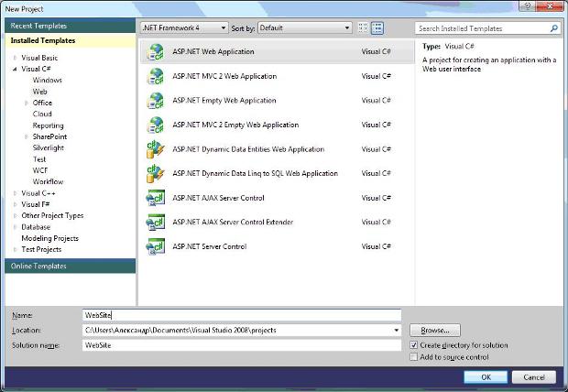This screenshot has width=568, height=392.
Task: Check Add to source control
Action: pyautogui.click(x=414, y=357)
